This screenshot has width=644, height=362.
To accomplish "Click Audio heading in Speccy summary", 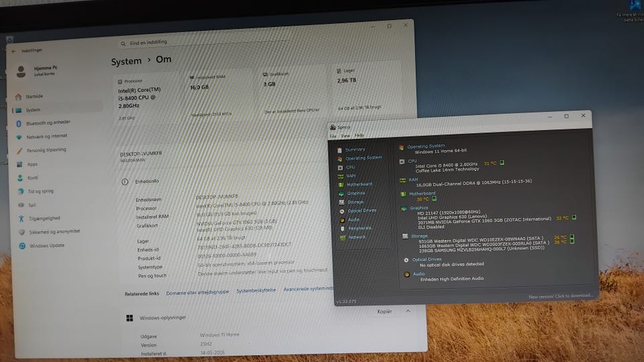I will coord(419,274).
